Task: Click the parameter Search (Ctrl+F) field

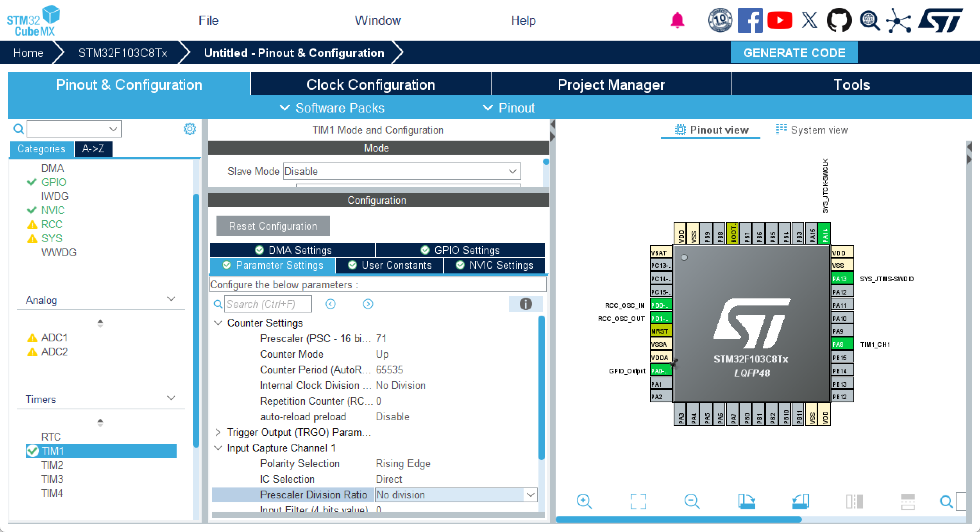Action: [268, 304]
